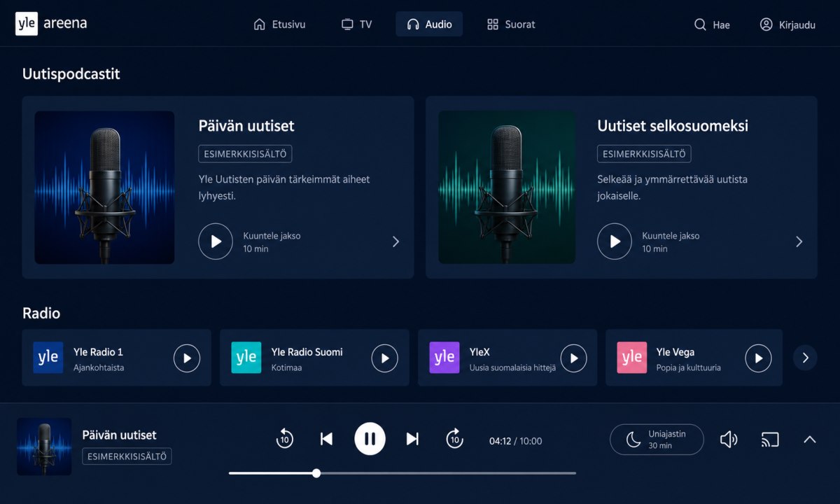Click the Yle Radio 1 station name
Screen dimensions: 840x504
98,352
